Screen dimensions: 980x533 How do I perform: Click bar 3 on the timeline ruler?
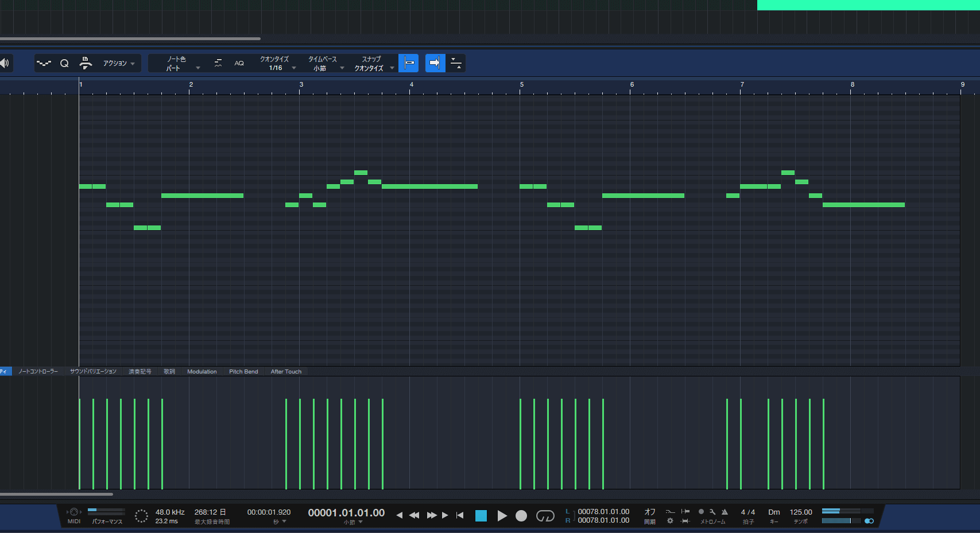click(301, 84)
